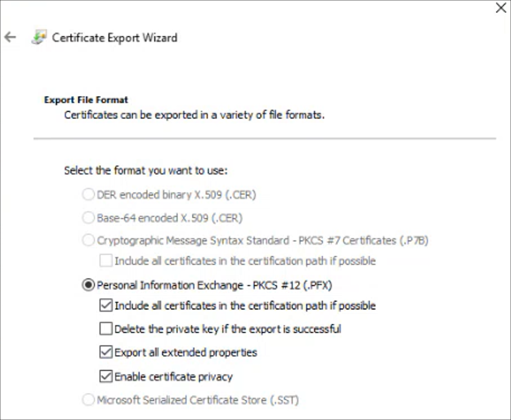The width and height of the screenshot is (511, 420).
Task: Select DER encoded binary X.509 radio button
Action: 88,194
